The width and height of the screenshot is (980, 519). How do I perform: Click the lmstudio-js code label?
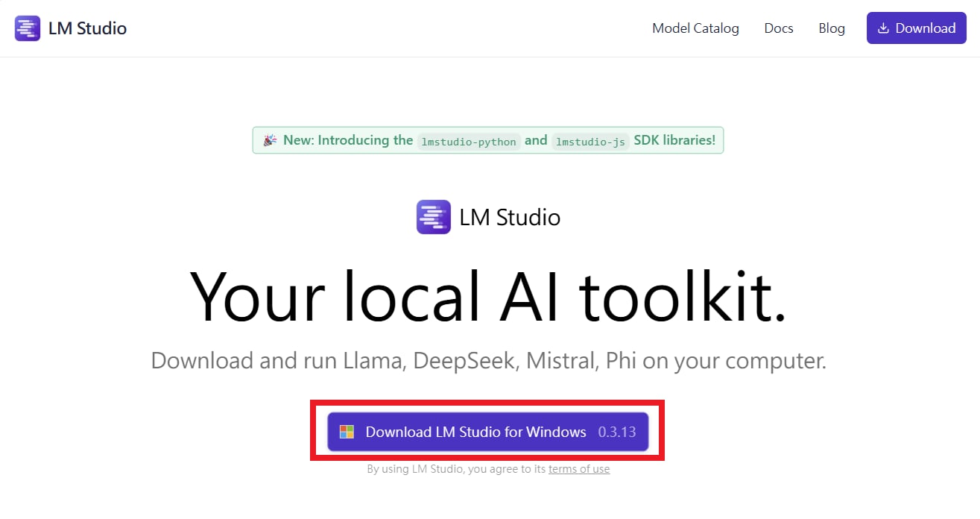590,141
